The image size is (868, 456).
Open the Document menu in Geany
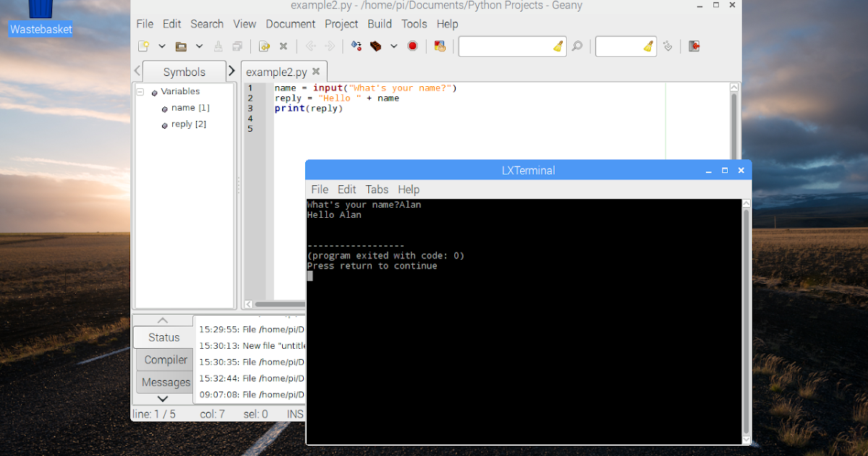(291, 24)
